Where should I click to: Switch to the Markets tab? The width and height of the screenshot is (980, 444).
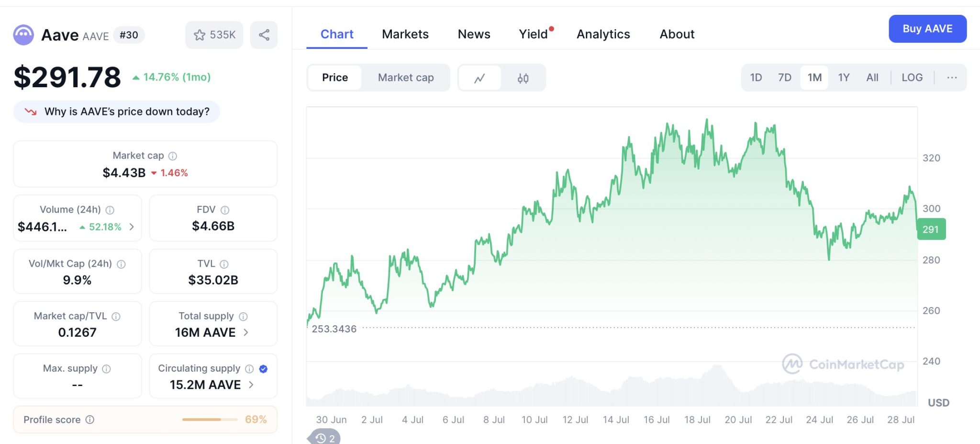[x=405, y=34]
